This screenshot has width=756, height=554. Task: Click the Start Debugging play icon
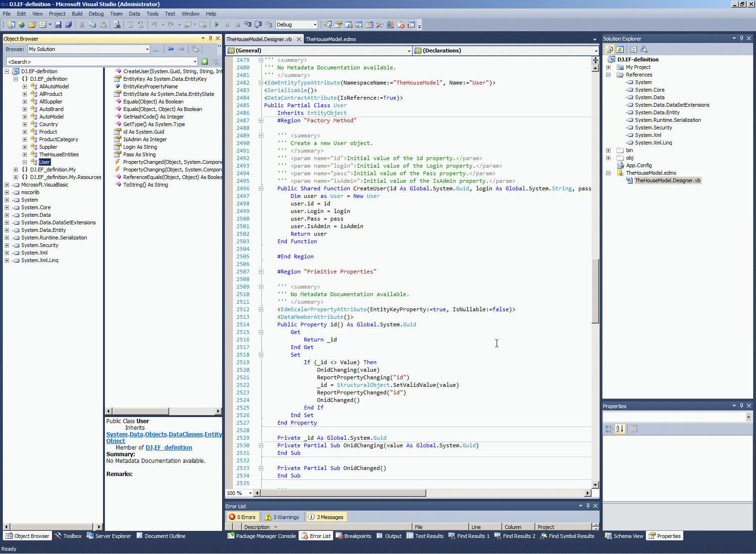(216, 25)
